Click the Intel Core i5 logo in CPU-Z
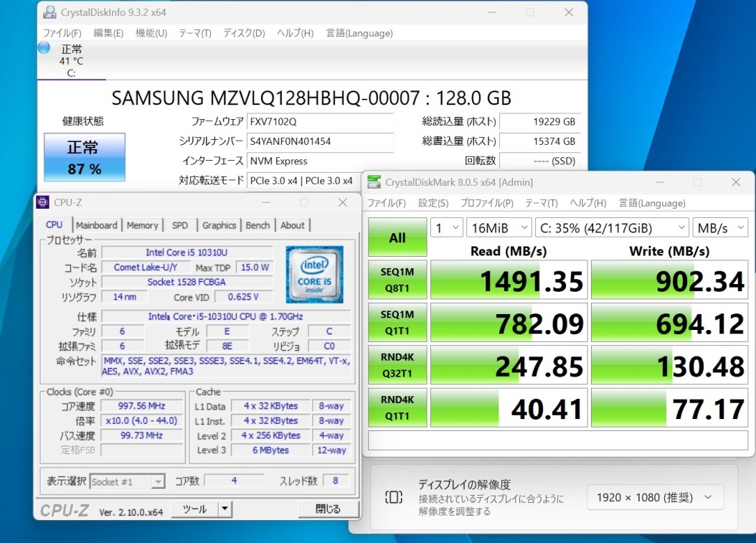756x543 pixels. [314, 275]
